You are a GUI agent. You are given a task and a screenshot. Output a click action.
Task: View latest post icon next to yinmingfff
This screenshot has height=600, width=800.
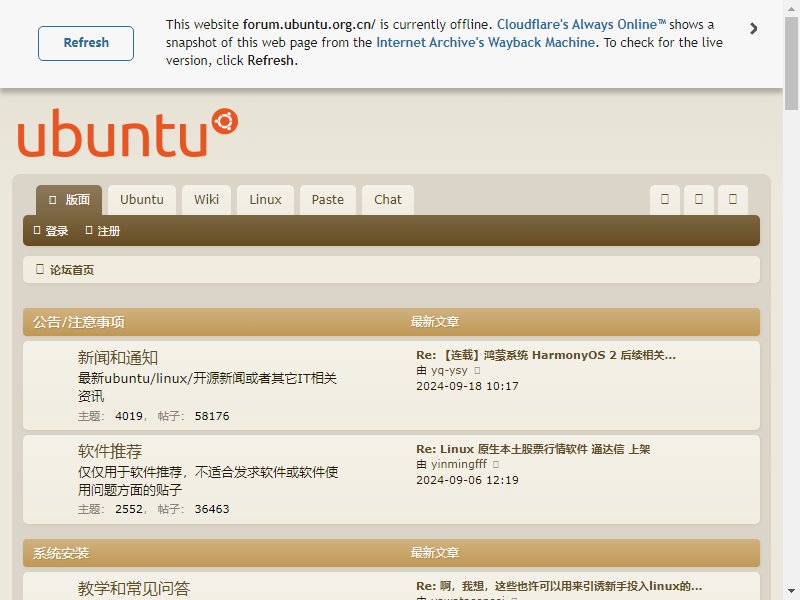496,465
